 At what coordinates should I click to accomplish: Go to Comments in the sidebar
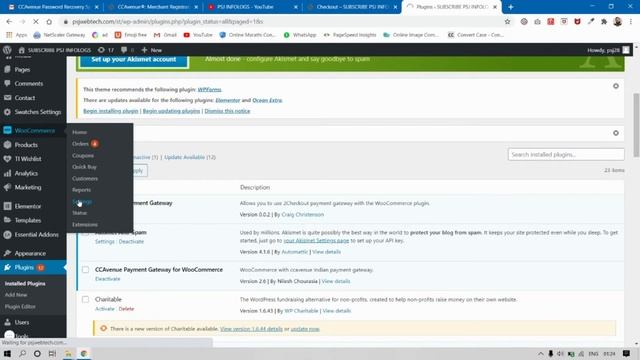pos(29,83)
